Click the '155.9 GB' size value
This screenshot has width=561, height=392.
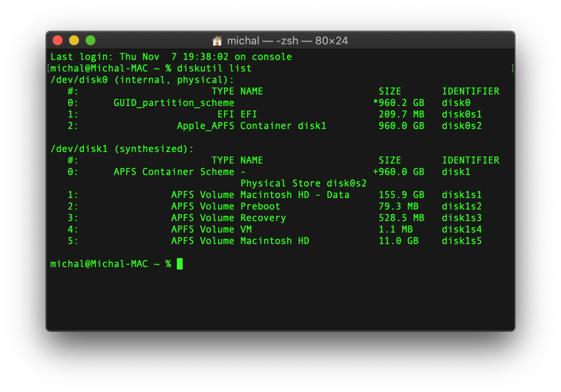(x=401, y=195)
